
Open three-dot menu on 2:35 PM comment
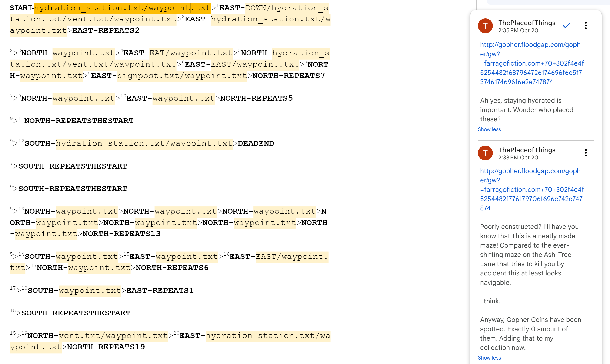point(585,26)
